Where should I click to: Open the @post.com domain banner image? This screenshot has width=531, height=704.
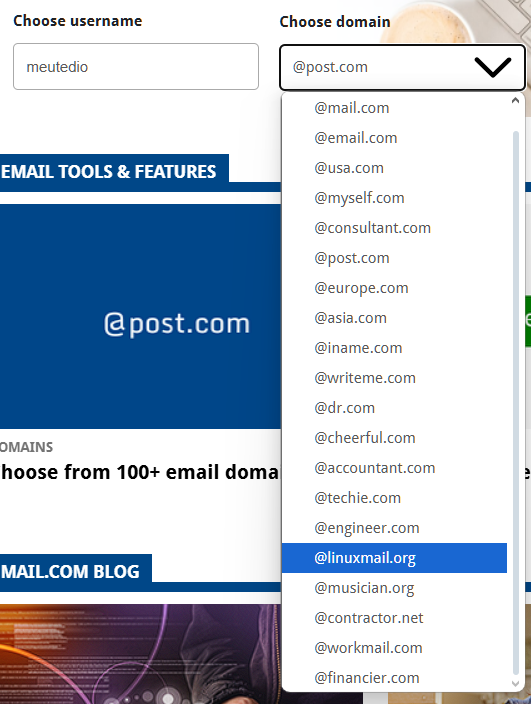140,317
